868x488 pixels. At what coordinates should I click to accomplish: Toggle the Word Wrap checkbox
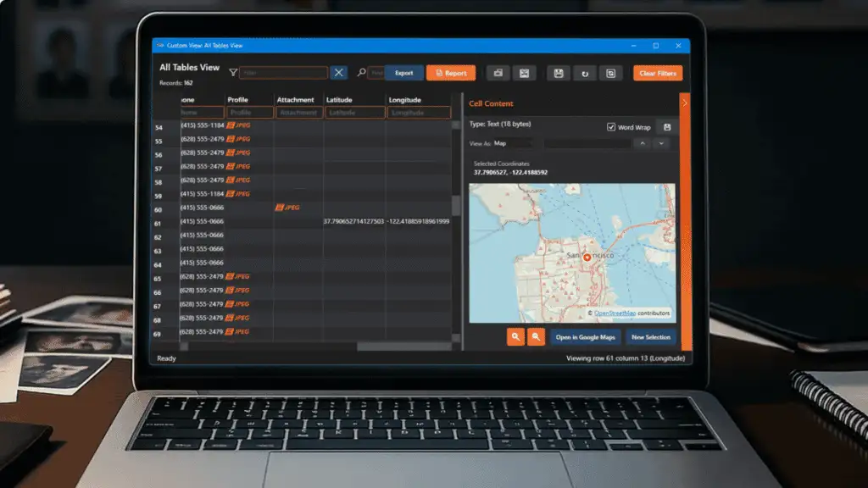coord(611,127)
